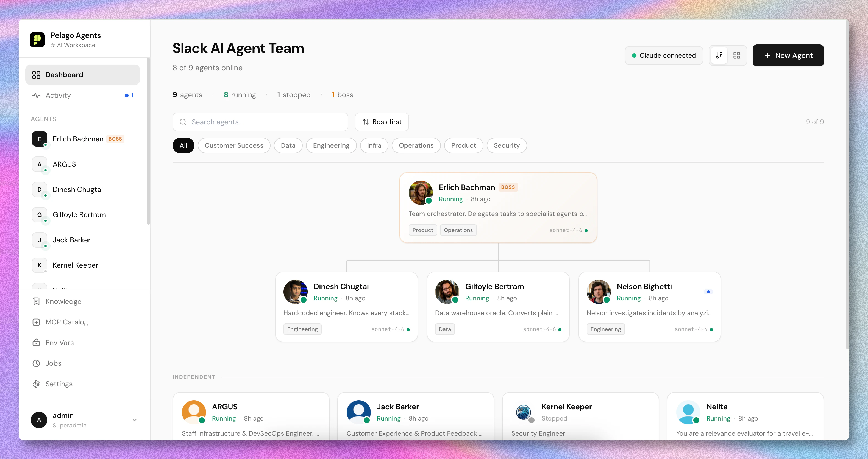Filter by Product department chip

[x=464, y=145]
